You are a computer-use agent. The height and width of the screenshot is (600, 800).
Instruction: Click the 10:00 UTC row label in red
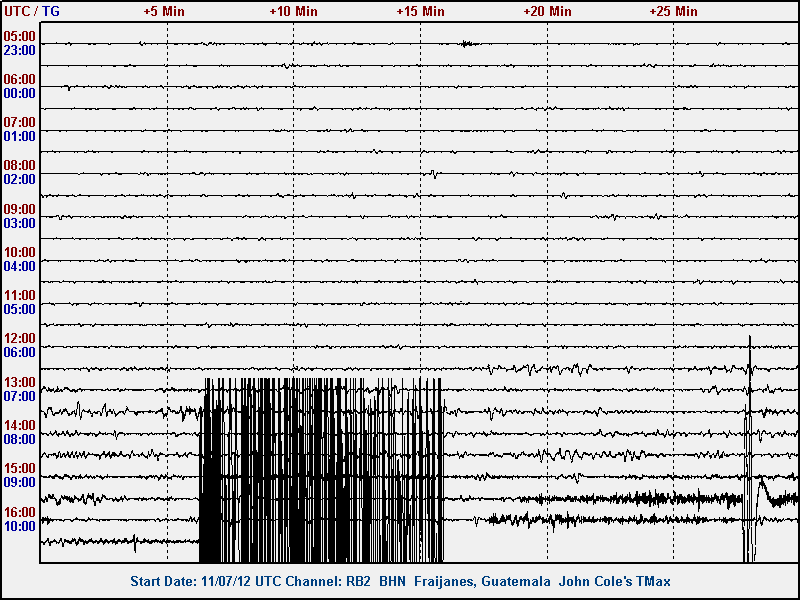click(x=19, y=252)
